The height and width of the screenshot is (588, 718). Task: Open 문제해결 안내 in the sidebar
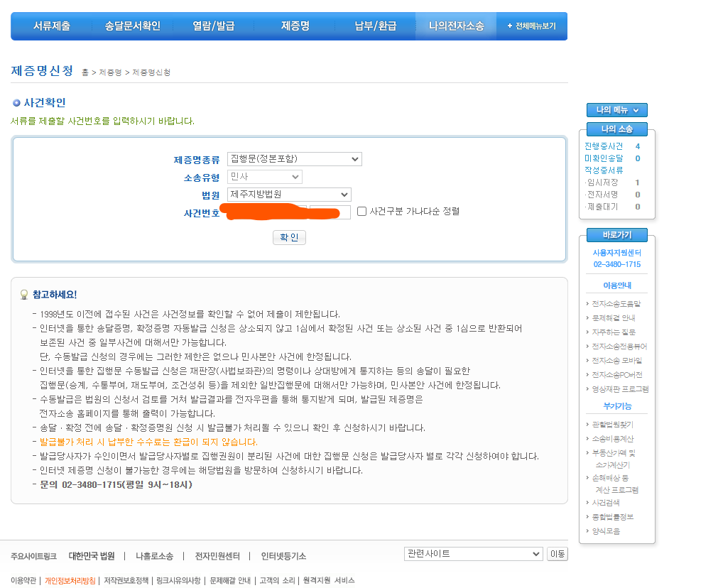[x=613, y=318]
